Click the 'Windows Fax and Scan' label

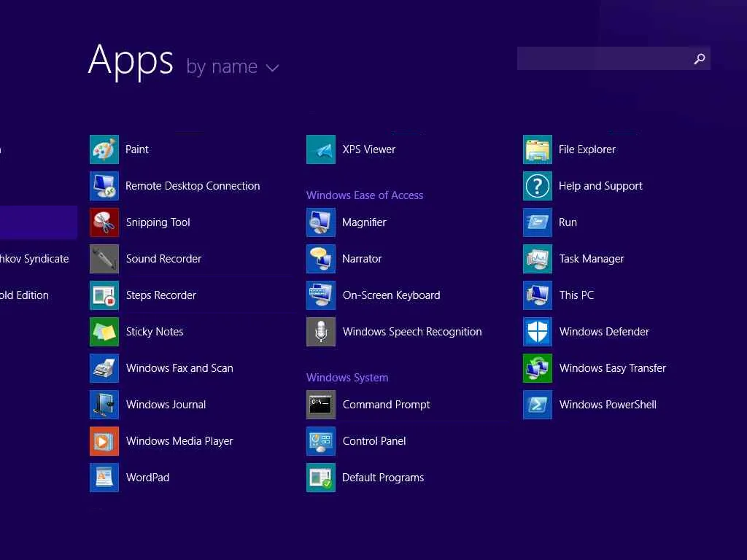tap(179, 368)
